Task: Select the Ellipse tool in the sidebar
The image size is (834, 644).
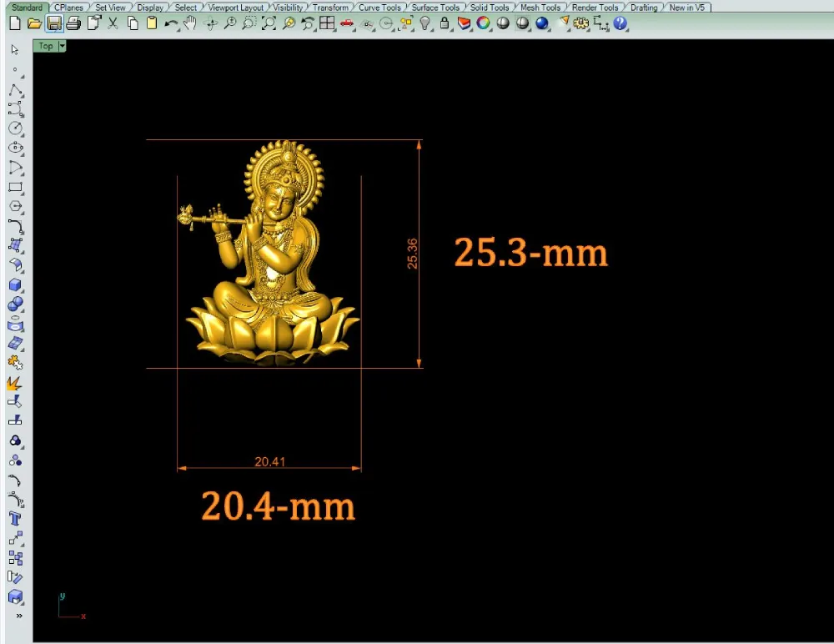Action: (x=15, y=148)
